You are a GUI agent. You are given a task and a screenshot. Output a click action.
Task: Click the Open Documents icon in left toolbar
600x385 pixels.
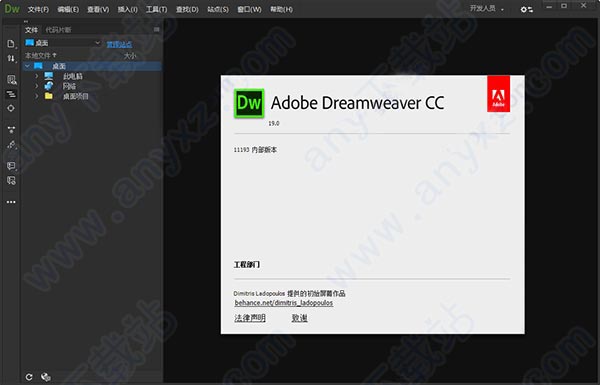click(11, 44)
